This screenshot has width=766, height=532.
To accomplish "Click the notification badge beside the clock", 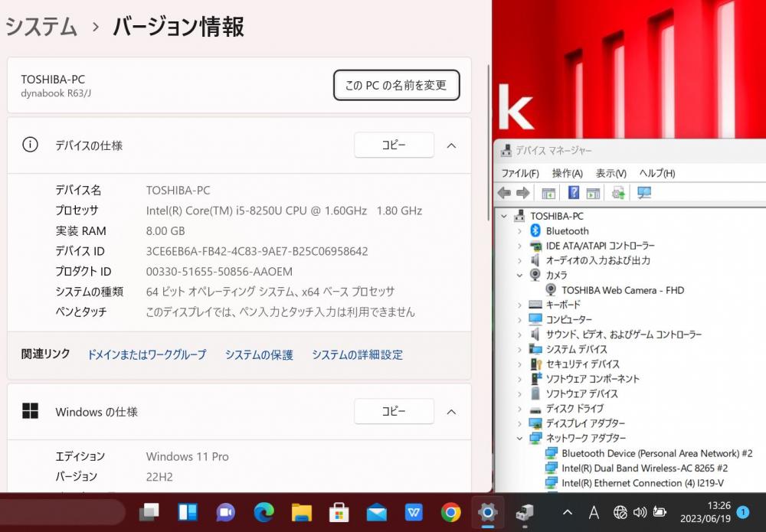I will [742, 511].
